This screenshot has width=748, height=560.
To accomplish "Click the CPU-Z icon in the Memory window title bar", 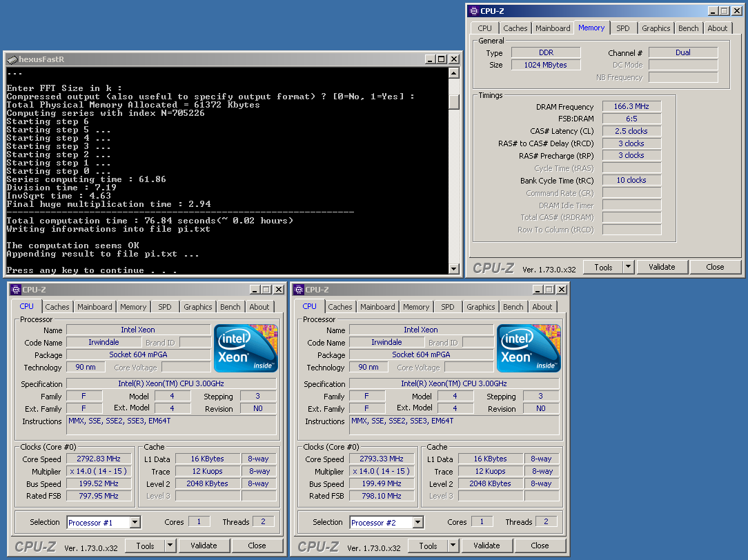I will 473,11.
